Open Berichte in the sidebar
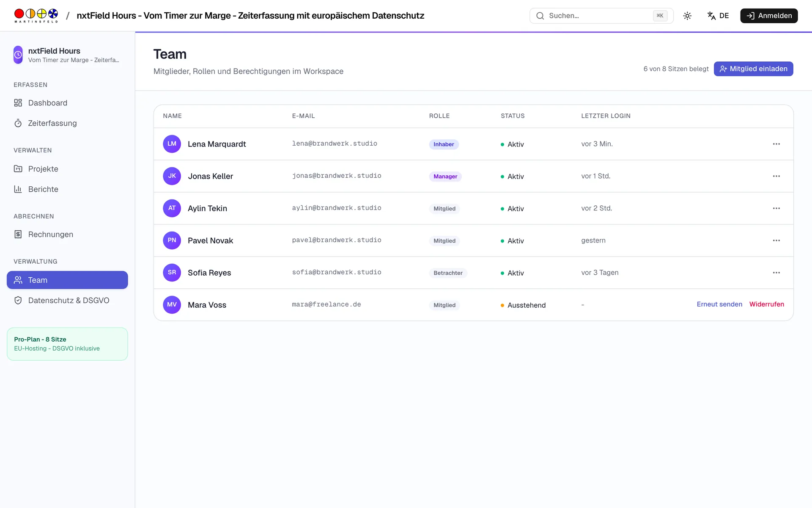 [x=67, y=189]
